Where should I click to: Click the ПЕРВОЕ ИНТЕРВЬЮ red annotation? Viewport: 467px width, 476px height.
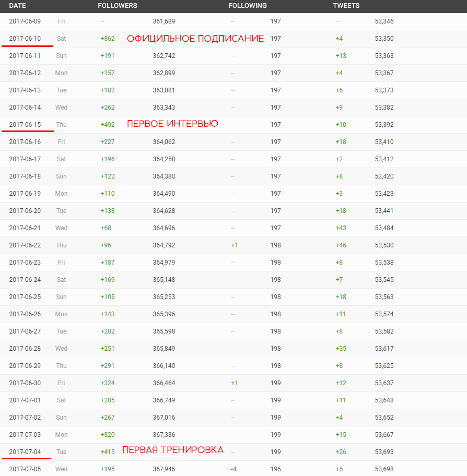(x=173, y=124)
